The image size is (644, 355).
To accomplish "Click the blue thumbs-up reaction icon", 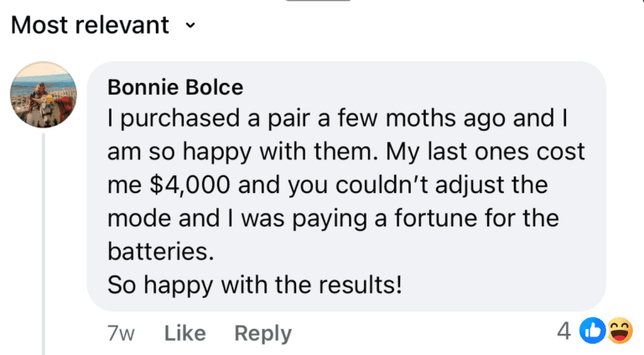I will [x=592, y=331].
